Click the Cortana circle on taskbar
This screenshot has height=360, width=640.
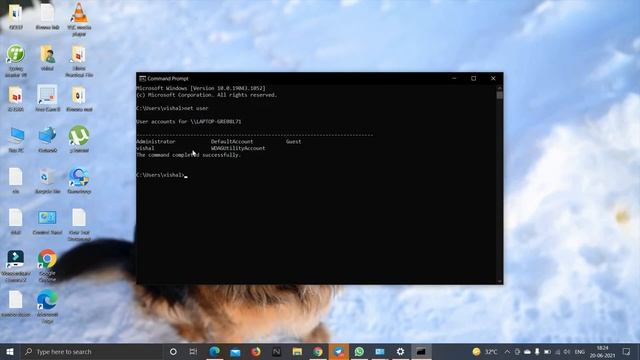[x=173, y=351]
